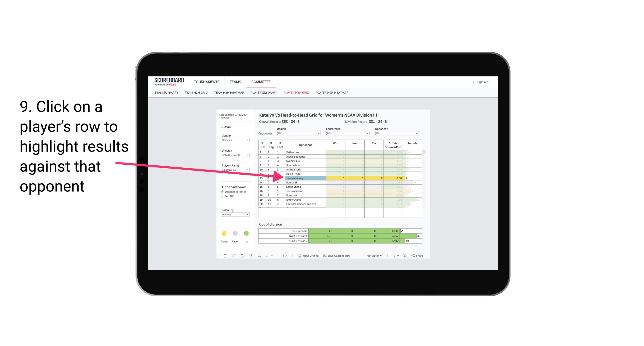Switch to Player Summary tab
Screen dimensions: 644x346
263,93
